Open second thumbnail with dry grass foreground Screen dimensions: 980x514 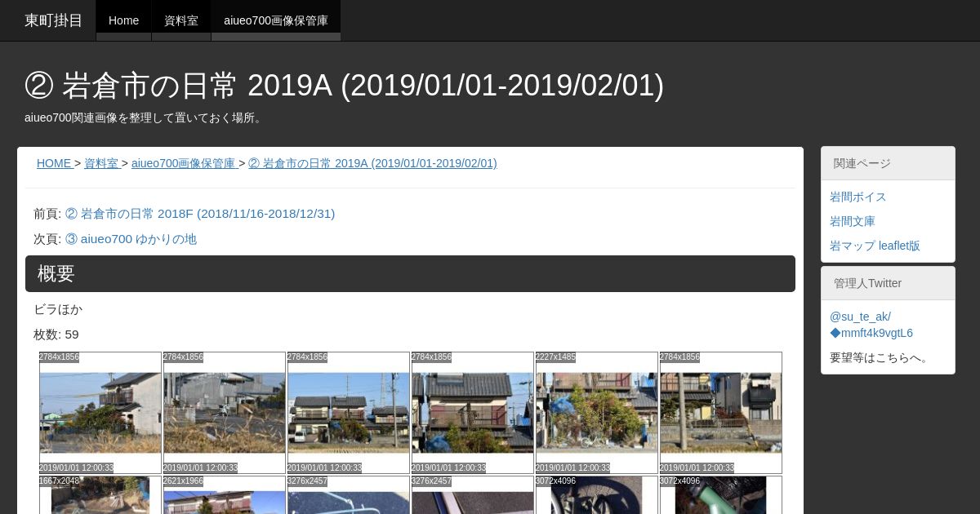(x=225, y=413)
